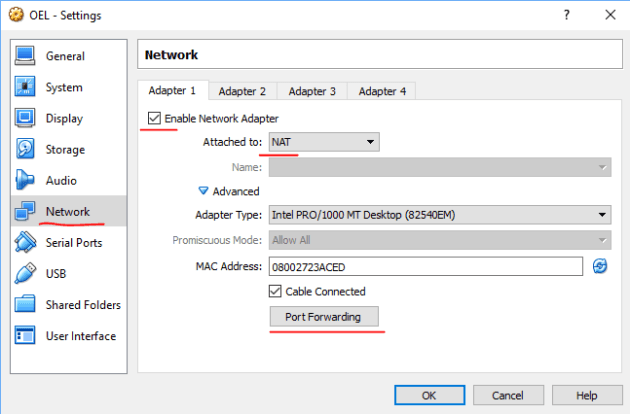Viewport: 630px width, 414px height.
Task: Uncheck the Cable Connected checkbox
Action: point(275,291)
